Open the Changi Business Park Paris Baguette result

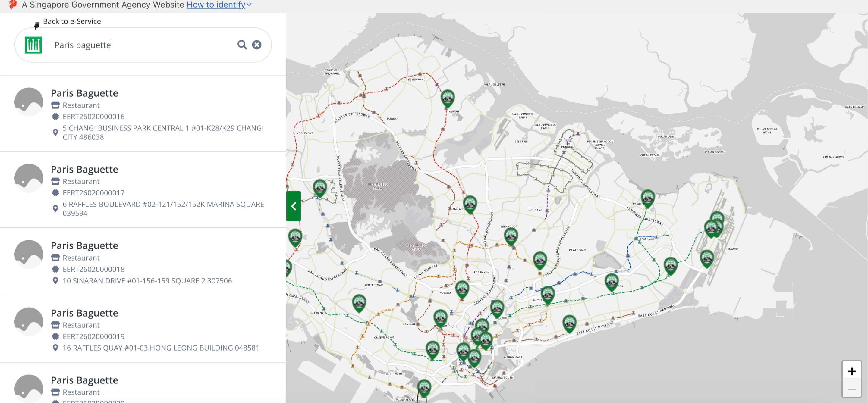(x=84, y=93)
